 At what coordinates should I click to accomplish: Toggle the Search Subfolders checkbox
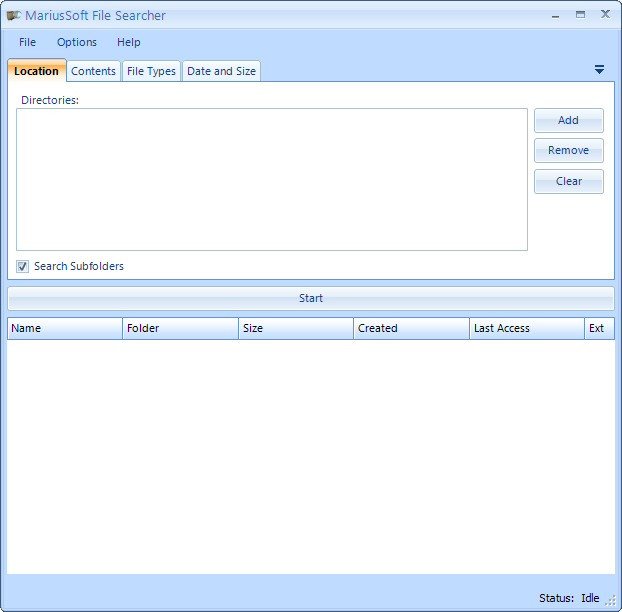point(22,266)
